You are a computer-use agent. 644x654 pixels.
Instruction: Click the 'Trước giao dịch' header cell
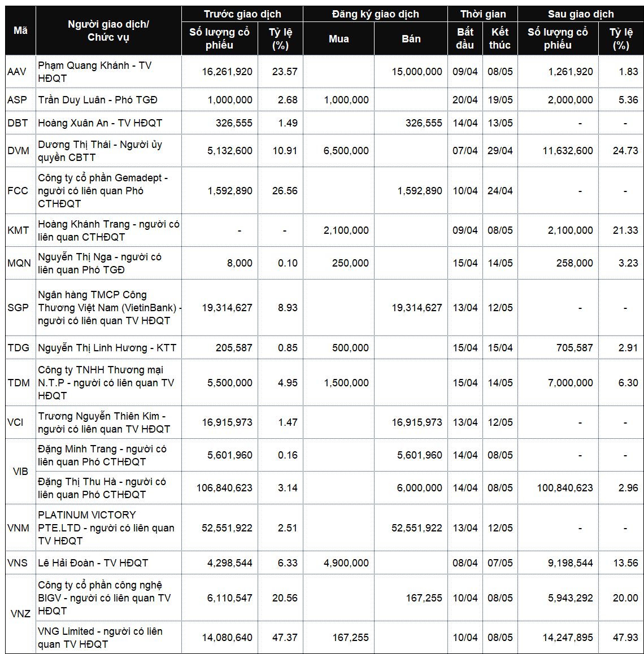pos(242,14)
